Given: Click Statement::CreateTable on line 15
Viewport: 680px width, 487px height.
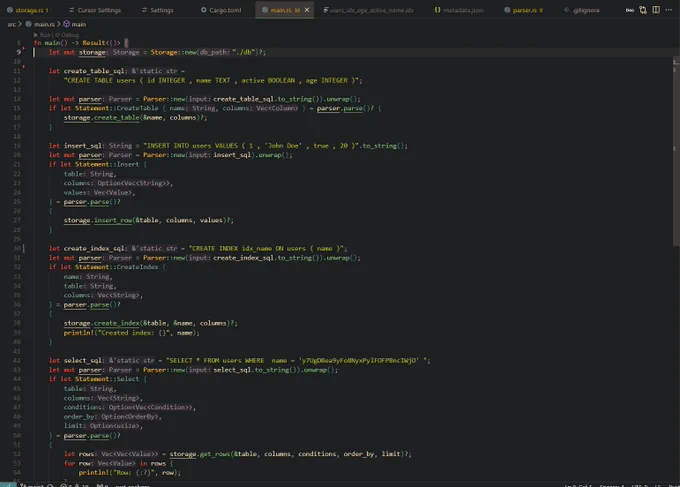Looking at the screenshot, I should tap(116, 108).
